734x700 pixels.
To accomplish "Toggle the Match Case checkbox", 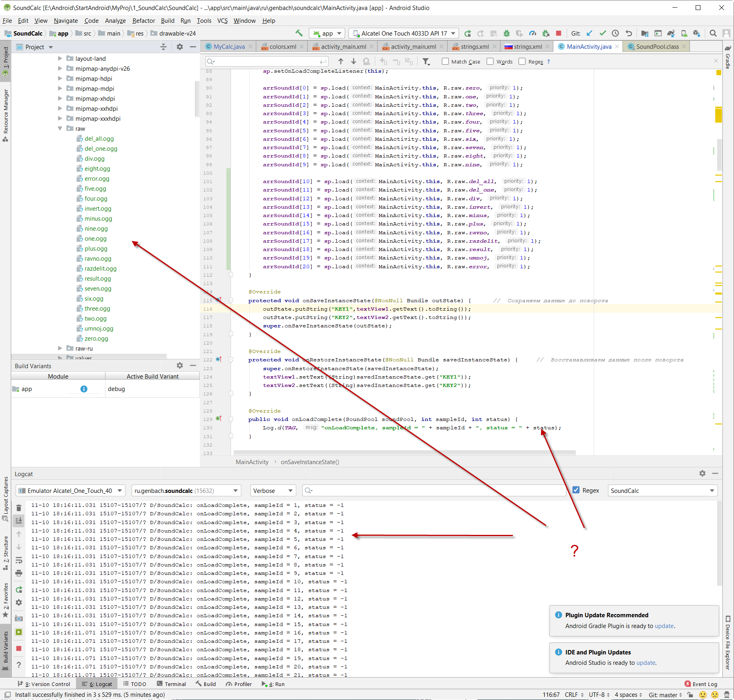I will (x=445, y=62).
